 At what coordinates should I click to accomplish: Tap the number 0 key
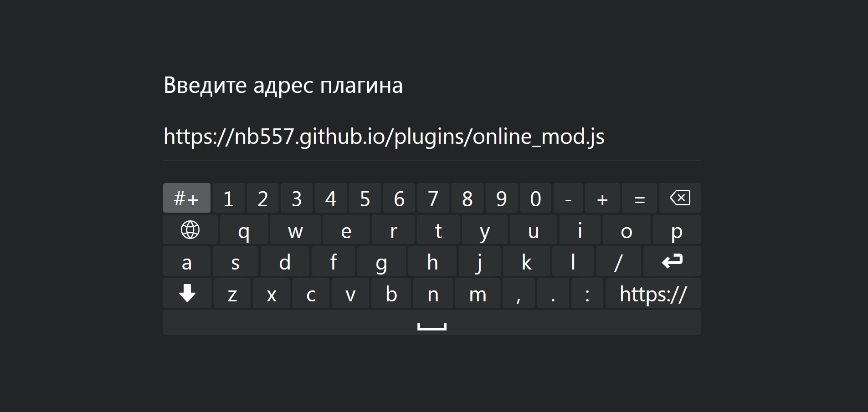(x=535, y=198)
